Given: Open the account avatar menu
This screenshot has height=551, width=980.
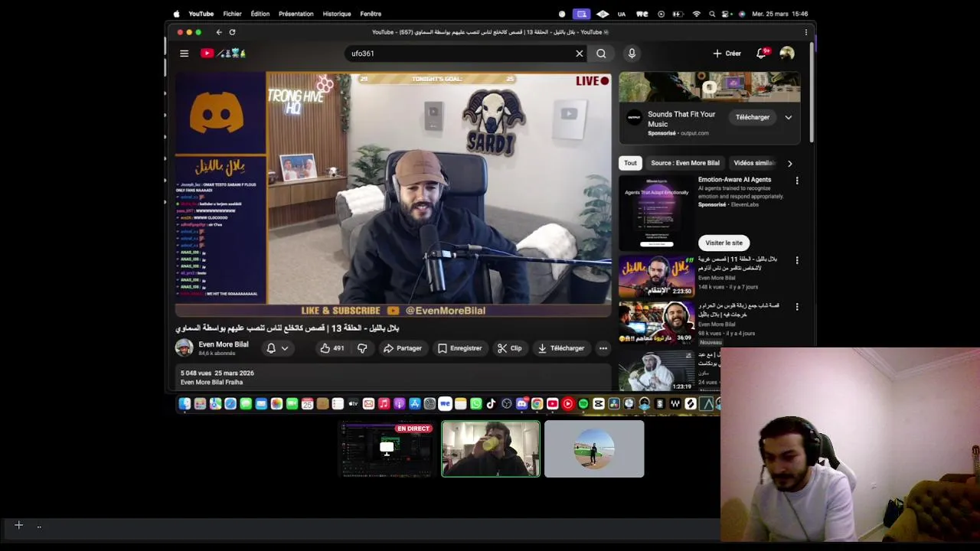Looking at the screenshot, I should tap(787, 54).
